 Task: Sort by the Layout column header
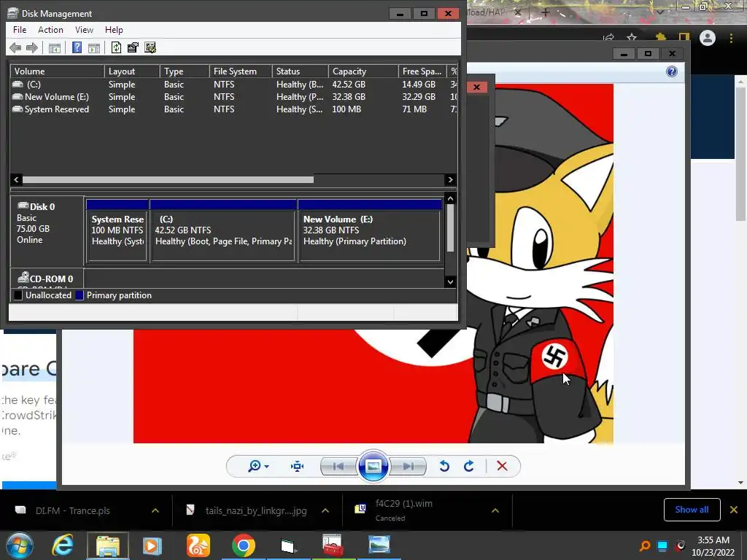pyautogui.click(x=132, y=71)
